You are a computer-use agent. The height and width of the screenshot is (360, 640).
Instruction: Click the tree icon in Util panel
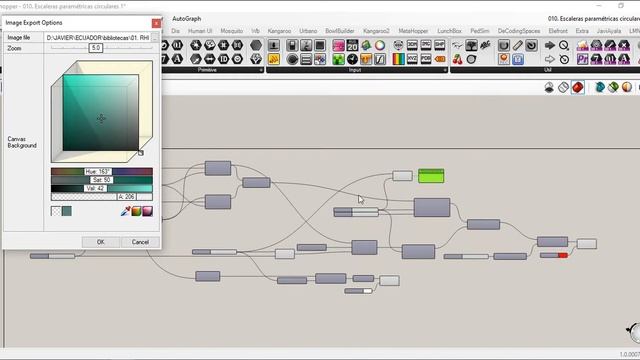pyautogui.click(x=471, y=45)
